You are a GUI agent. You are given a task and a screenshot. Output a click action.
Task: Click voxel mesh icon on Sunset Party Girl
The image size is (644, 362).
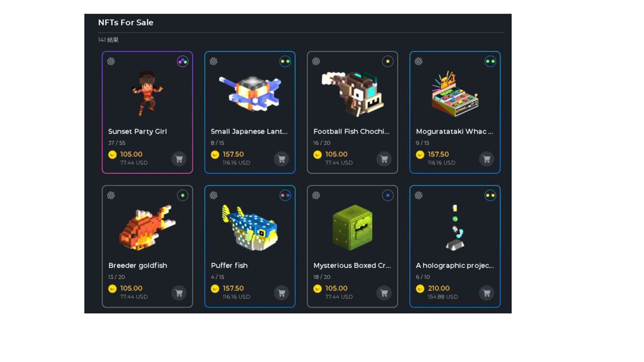[111, 61]
